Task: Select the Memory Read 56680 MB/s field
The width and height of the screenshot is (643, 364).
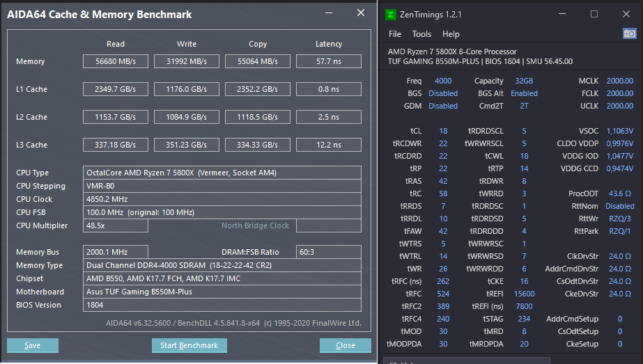Action: click(x=116, y=61)
